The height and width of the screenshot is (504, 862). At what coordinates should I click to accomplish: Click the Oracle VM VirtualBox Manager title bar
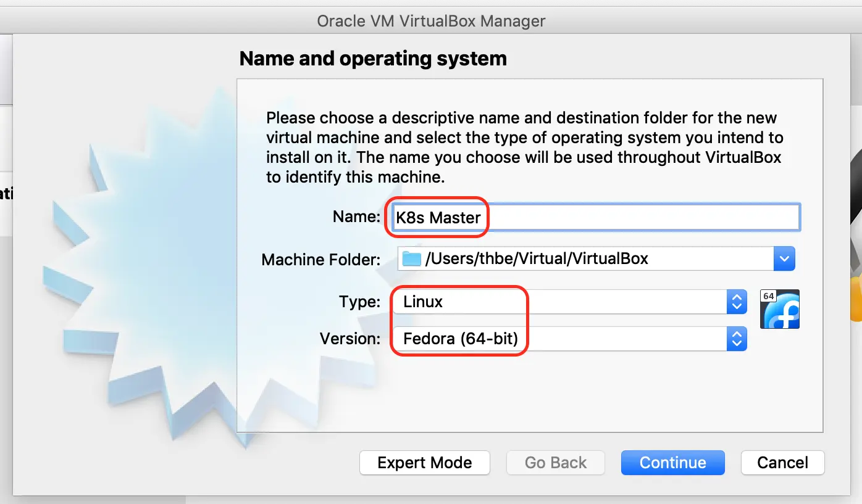click(x=431, y=20)
